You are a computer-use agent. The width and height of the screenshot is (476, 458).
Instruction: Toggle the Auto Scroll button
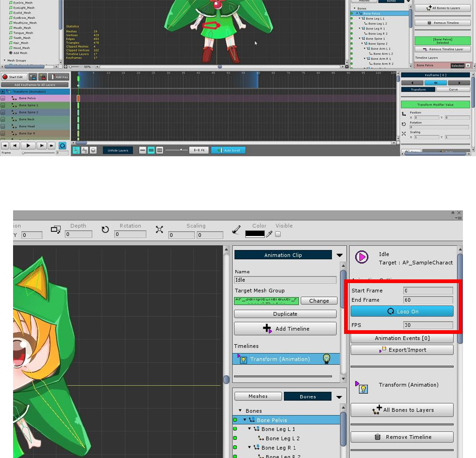tap(228, 150)
